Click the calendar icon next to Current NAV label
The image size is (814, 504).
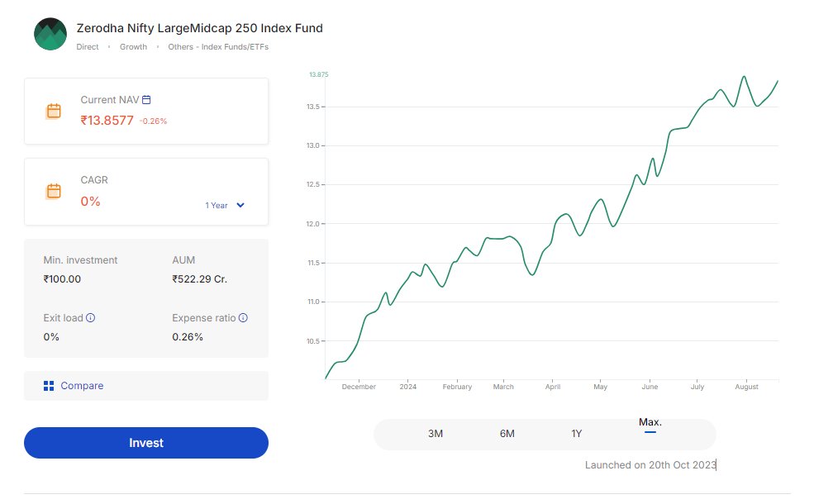146,100
